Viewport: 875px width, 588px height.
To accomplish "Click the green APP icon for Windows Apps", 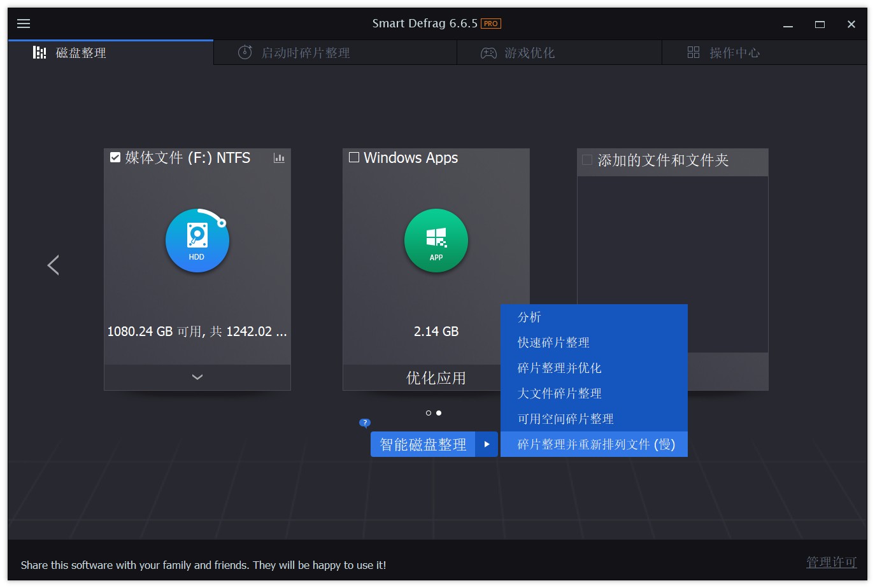I will click(x=436, y=241).
